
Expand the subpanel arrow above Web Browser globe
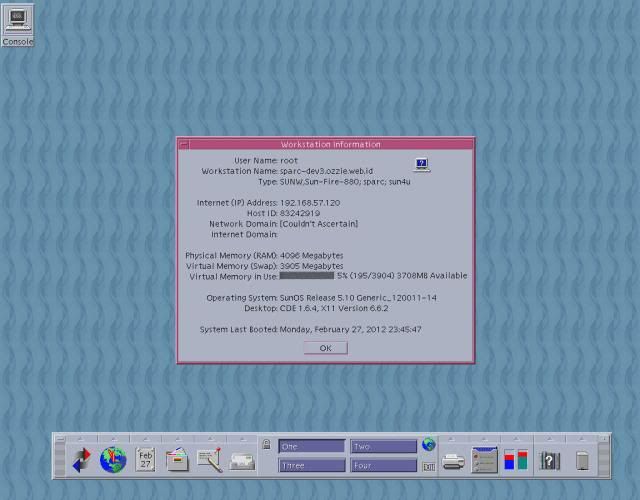(113, 439)
